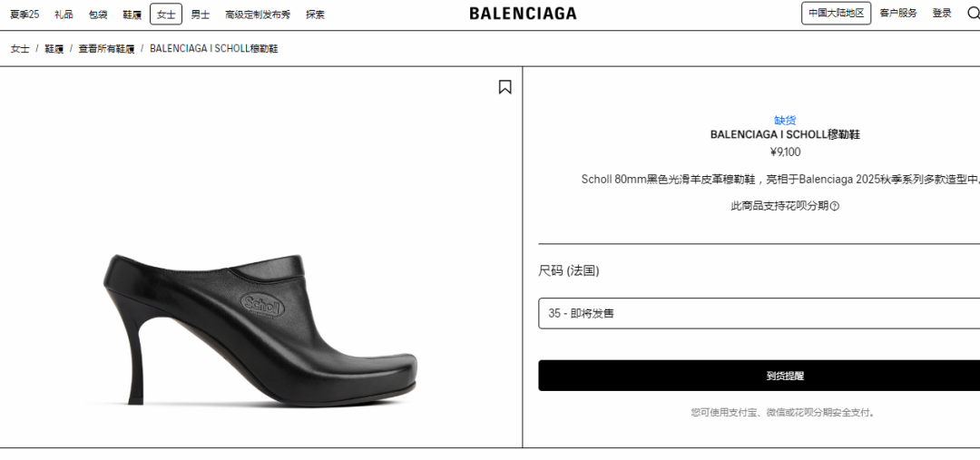
Task: Expand the size dropdown showing 35 - 即将发售
Action: (x=759, y=313)
